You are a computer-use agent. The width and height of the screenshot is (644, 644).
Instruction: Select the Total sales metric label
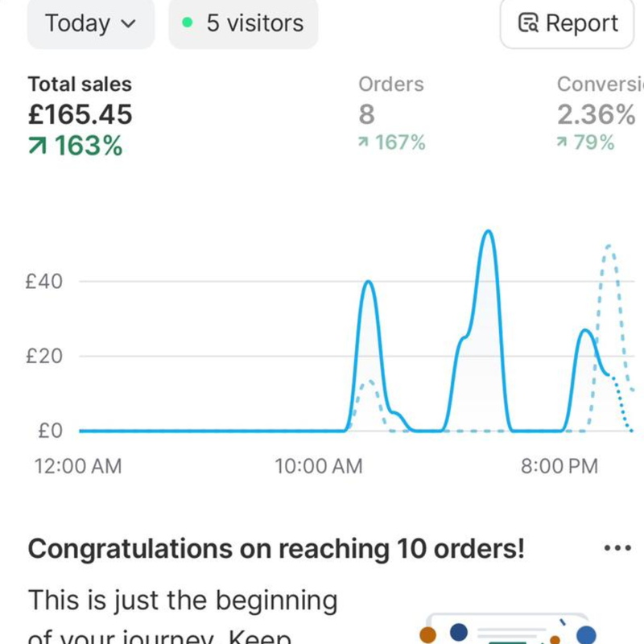tap(80, 85)
